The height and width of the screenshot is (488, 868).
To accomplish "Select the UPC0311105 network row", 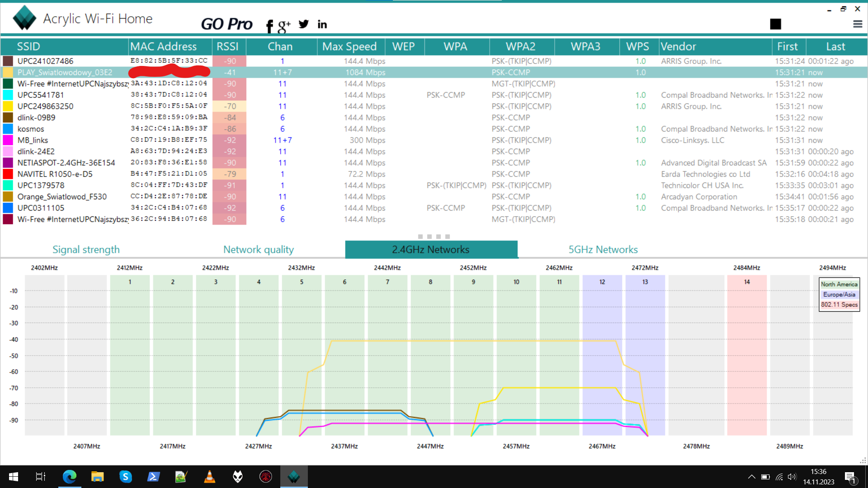I will pyautogui.click(x=434, y=208).
